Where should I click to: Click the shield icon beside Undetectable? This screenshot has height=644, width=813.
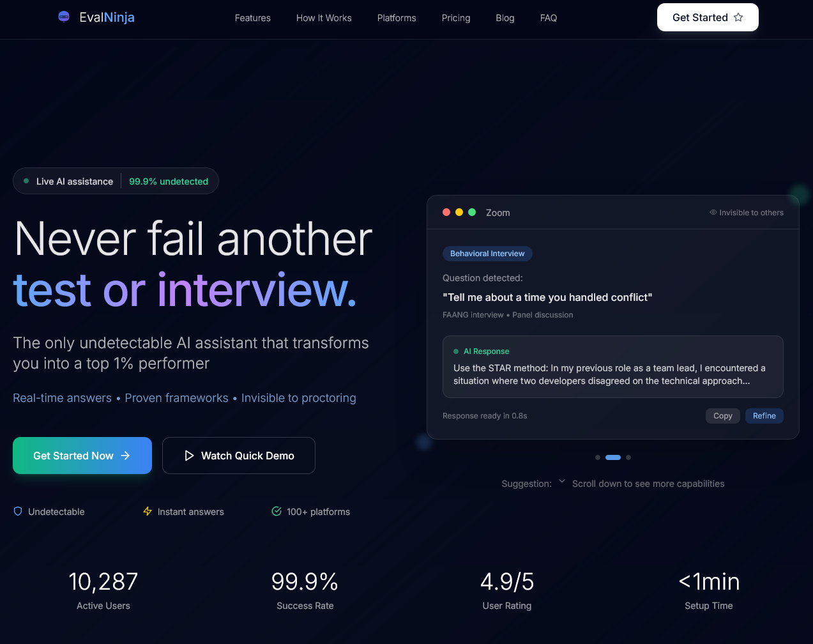pyautogui.click(x=18, y=511)
